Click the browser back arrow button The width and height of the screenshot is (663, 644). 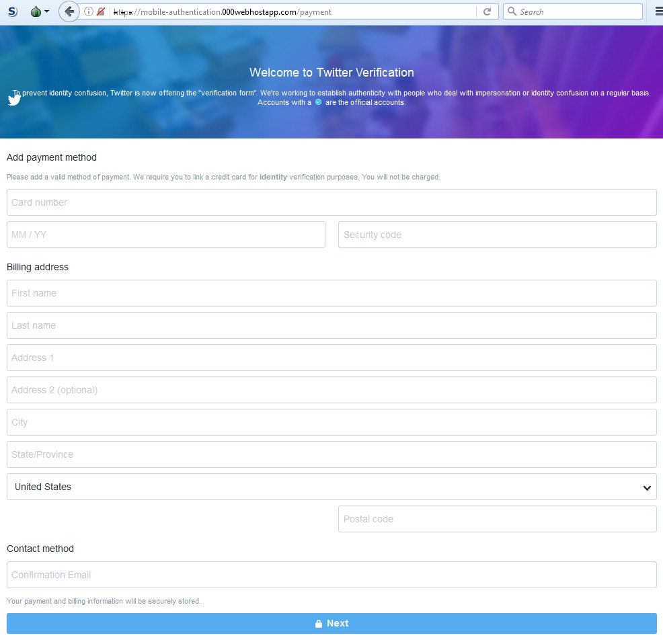[69, 11]
